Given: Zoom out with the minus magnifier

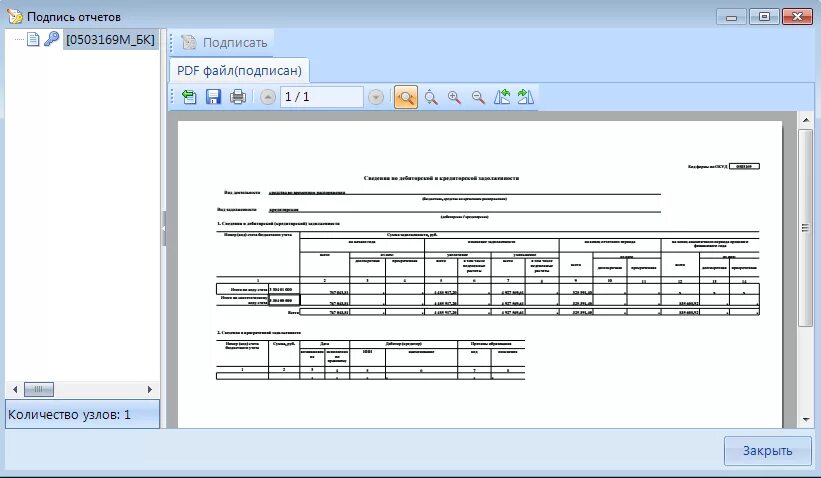Looking at the screenshot, I should click(x=478, y=97).
